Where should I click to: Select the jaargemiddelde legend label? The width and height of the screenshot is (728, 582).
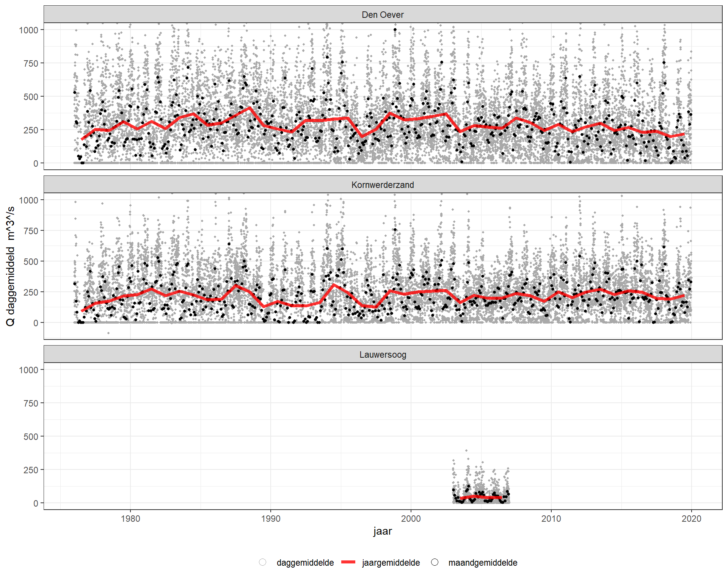(x=391, y=563)
